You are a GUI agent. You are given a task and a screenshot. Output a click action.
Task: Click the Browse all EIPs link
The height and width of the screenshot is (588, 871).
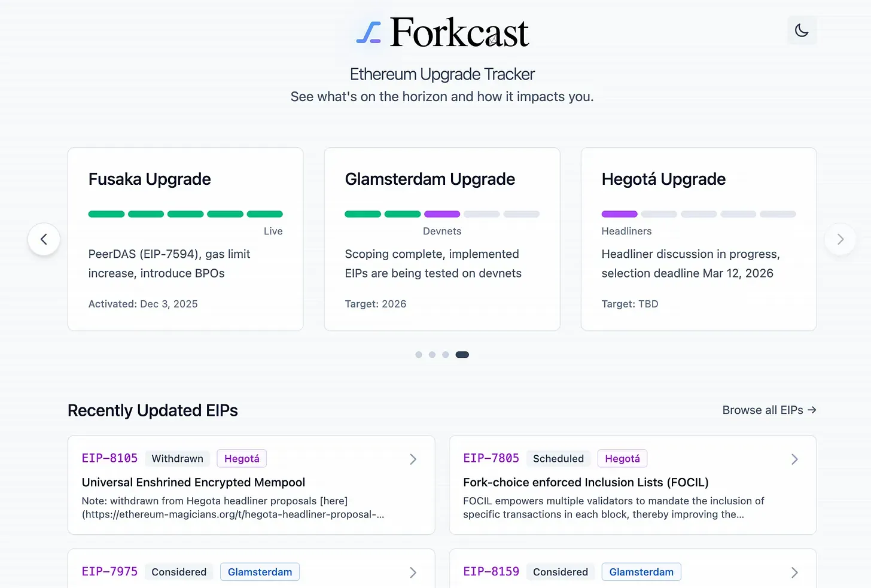(x=769, y=410)
